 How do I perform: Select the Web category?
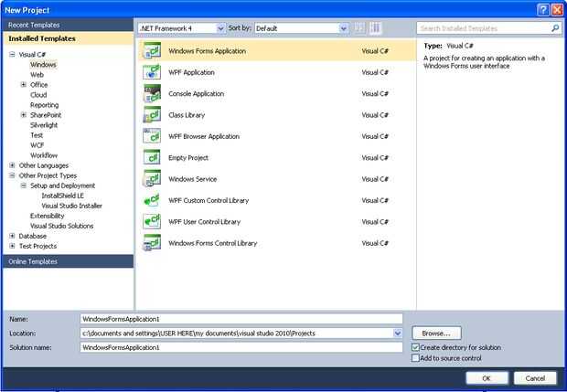pyautogui.click(x=37, y=74)
